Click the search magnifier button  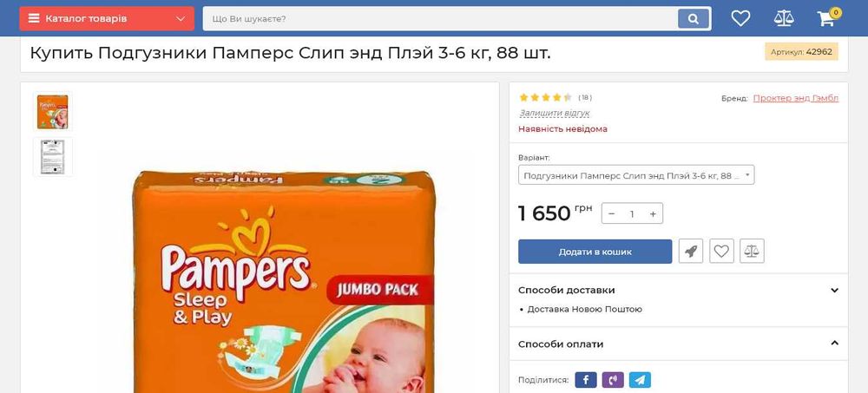coord(694,19)
